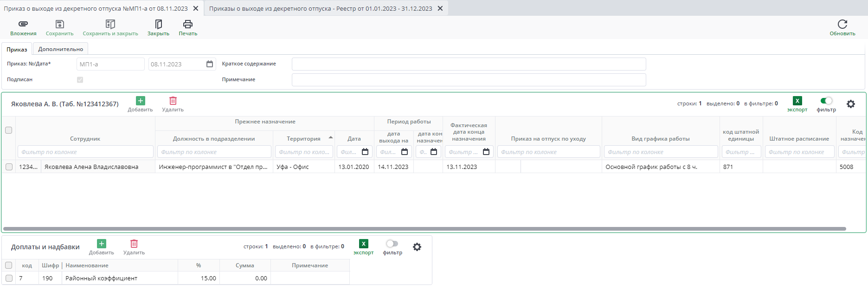
Task: Click the Печать printer icon
Action: click(188, 24)
